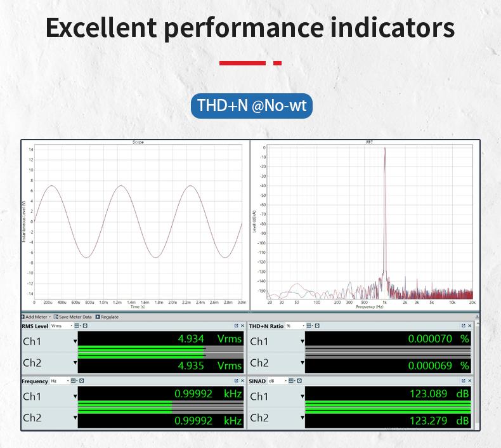Screen dimensions: 501x448
Task: Expand the Ch1 arrow in RMS Level meter
Action: coord(75,341)
